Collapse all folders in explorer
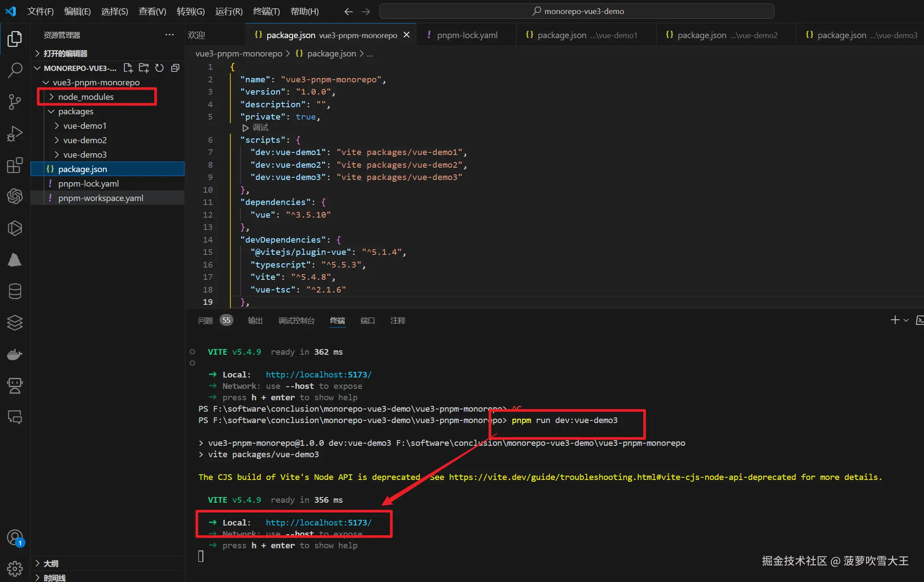The width and height of the screenshot is (924, 582). (175, 68)
